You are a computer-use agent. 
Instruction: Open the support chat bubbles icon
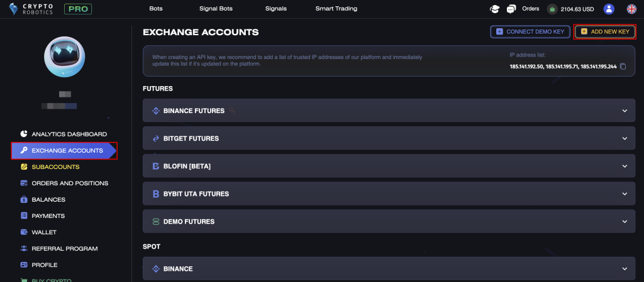[511, 9]
